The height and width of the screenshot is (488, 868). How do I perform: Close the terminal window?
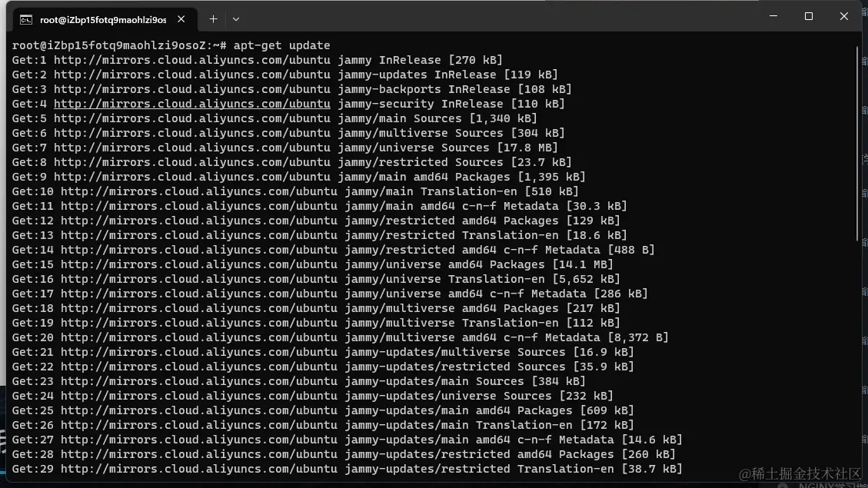coord(843,16)
